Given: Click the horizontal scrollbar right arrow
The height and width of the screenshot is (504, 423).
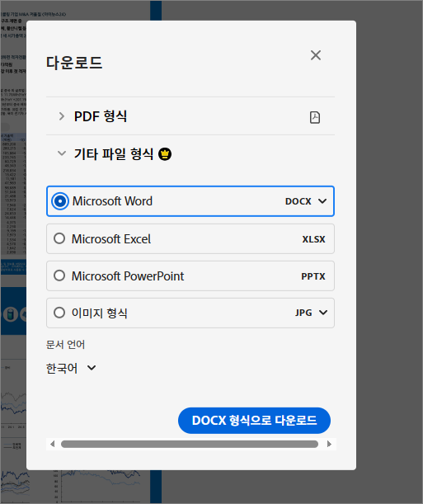Looking at the screenshot, I should point(329,444).
